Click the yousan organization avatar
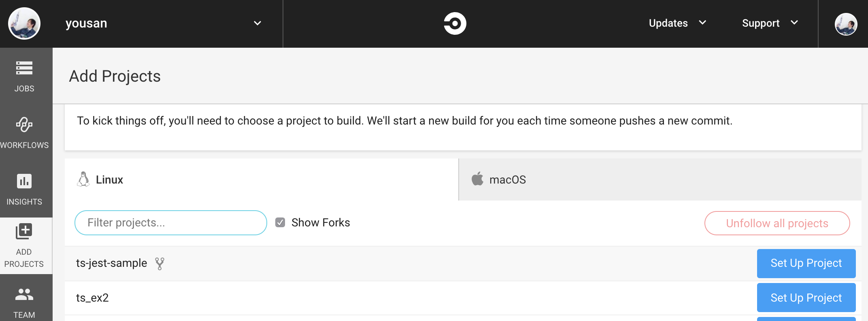 tap(24, 23)
